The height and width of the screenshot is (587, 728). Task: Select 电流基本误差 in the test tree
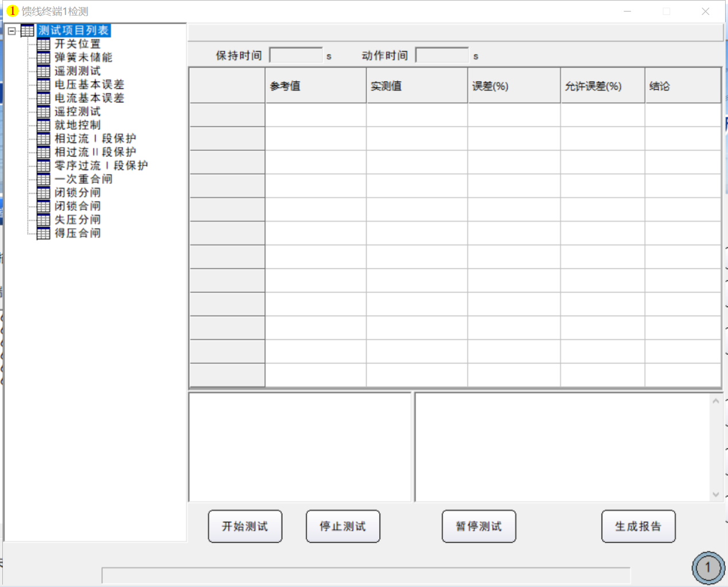pos(89,98)
